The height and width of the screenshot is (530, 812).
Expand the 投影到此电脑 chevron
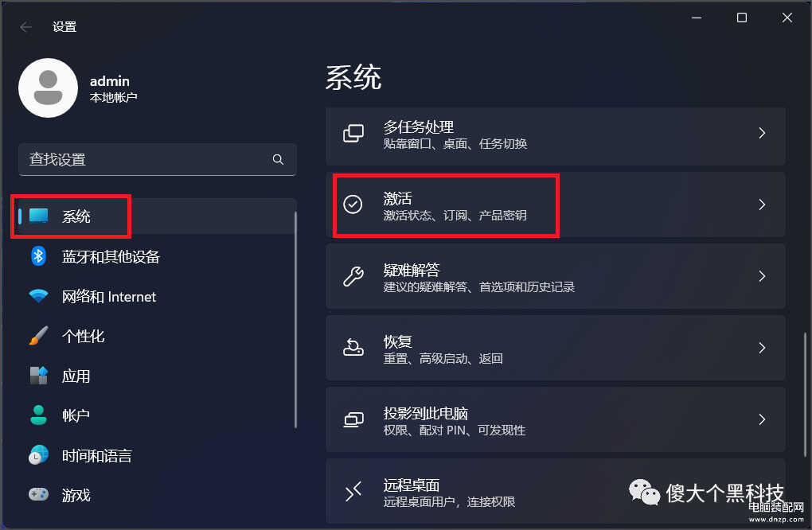762,419
